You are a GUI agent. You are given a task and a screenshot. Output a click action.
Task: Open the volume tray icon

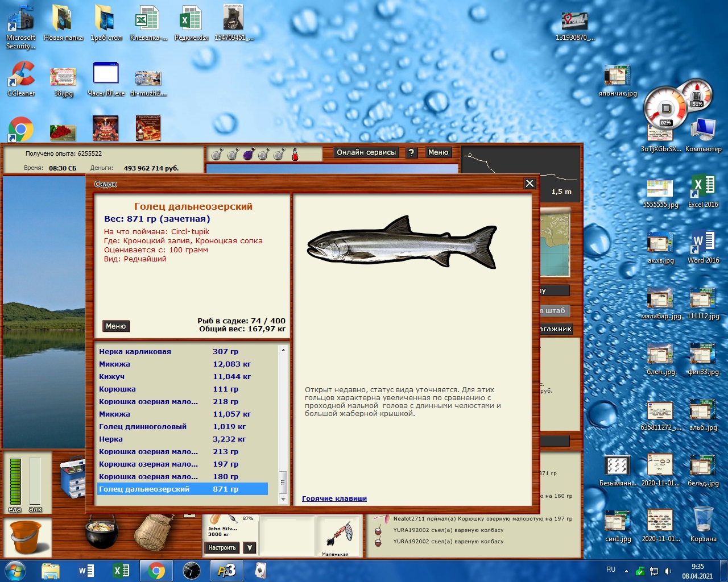tap(668, 571)
